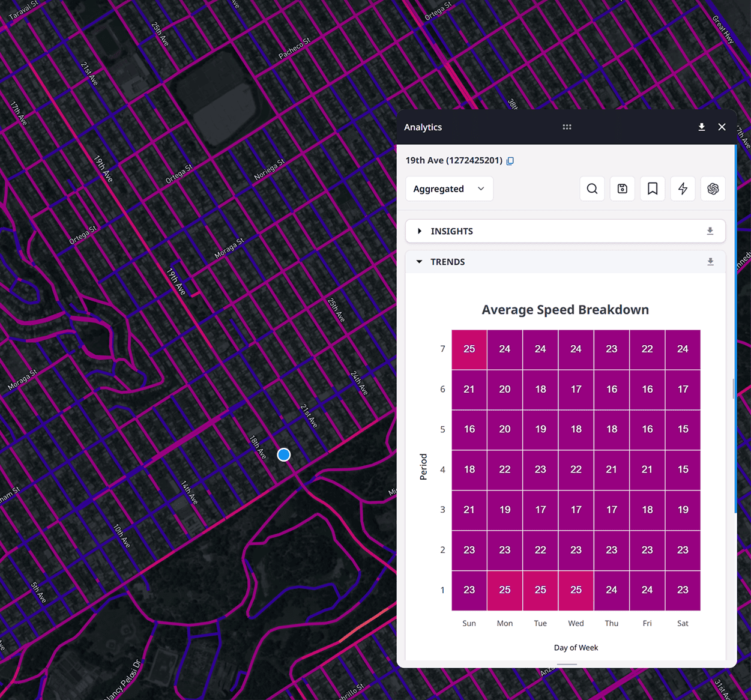Click the 'Fri' day axis label
This screenshot has height=700, width=751.
coord(647,623)
